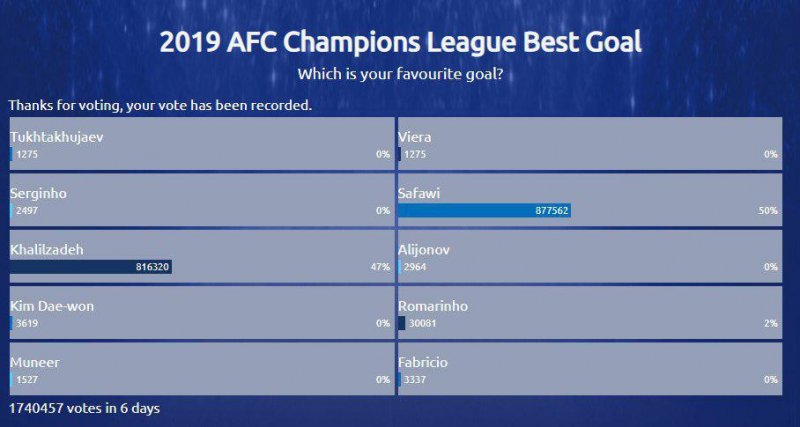Screen dimensions: 800x427
Task: Click Romarinho's vote bar showing 30081
Action: pyautogui.click(x=402, y=323)
